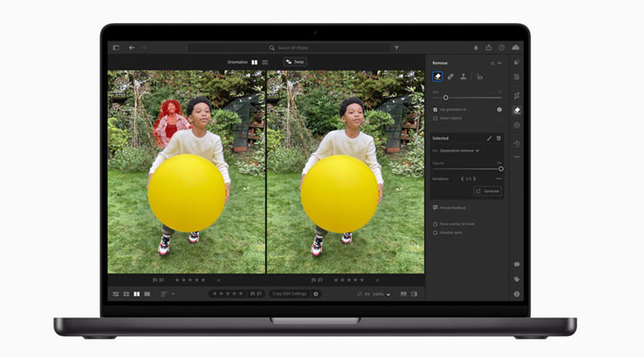The image size is (644, 357).
Task: Toggle the right panel icon at bottom
Action: point(414,294)
